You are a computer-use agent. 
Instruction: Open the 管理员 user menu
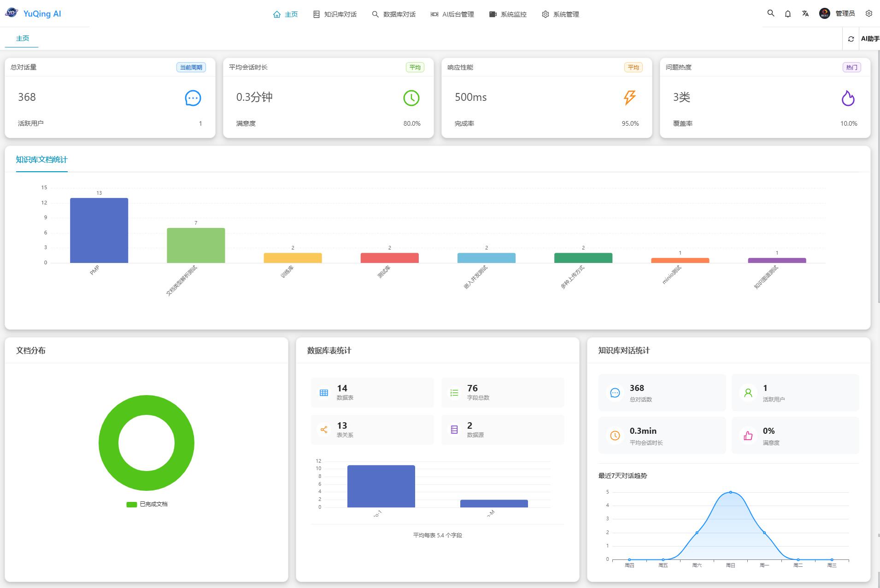pyautogui.click(x=837, y=14)
